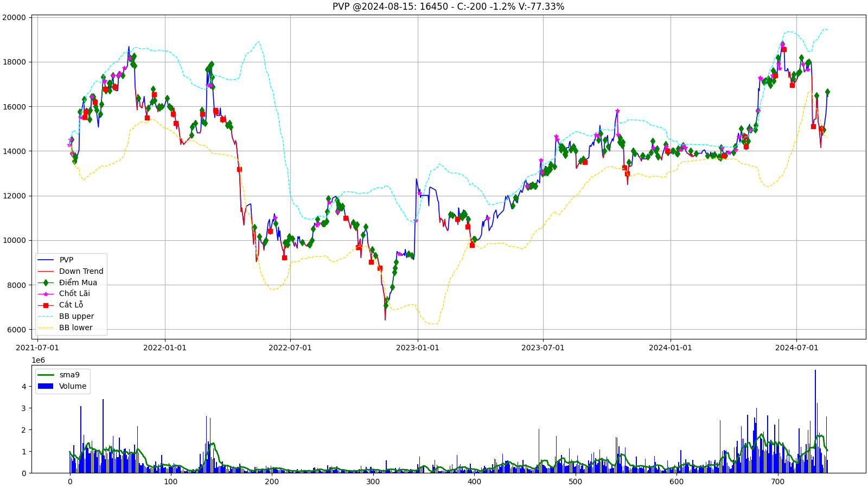This screenshot has width=868, height=488.
Task: Click the 4 tick on volume y-axis
Action: point(24,387)
